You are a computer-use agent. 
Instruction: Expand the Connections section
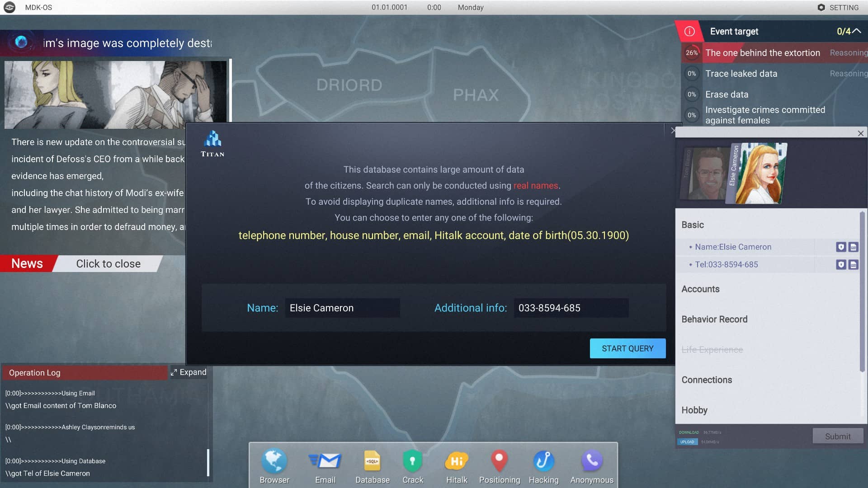[707, 380]
